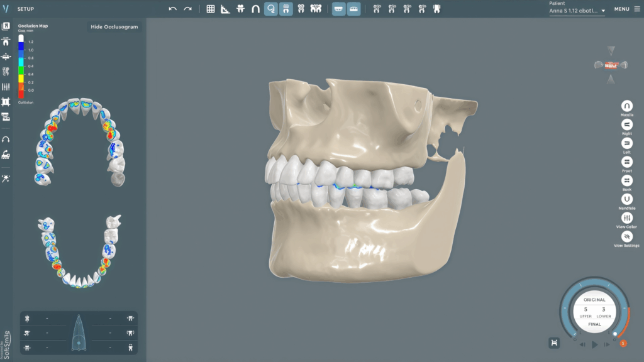This screenshot has height=362, width=644.
Task: Click the redo arrow in top toolbar
Action: 187,9
